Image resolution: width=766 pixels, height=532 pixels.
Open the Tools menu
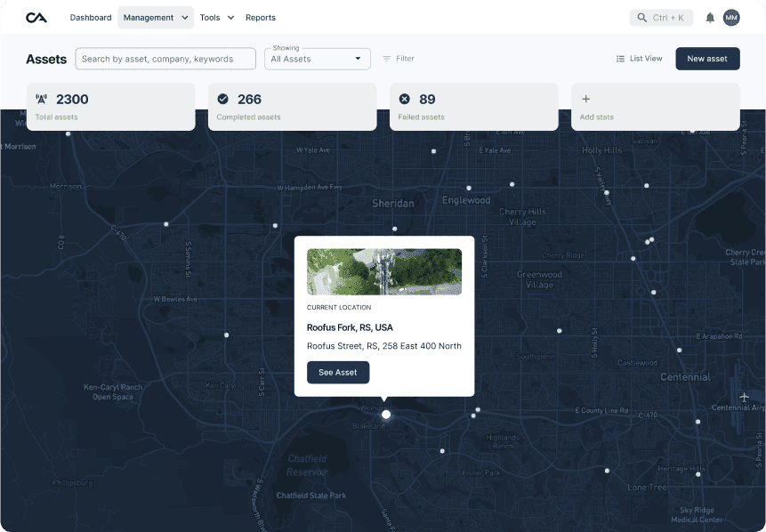(217, 18)
